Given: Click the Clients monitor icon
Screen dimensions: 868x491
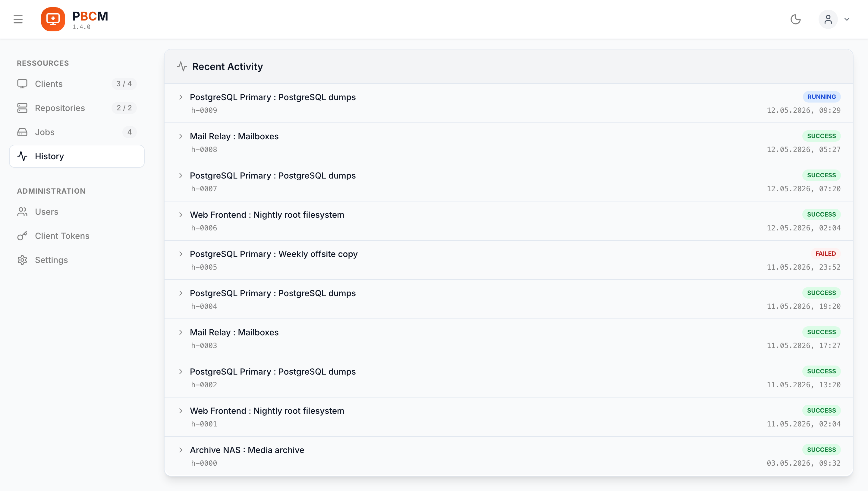Looking at the screenshot, I should [22, 84].
